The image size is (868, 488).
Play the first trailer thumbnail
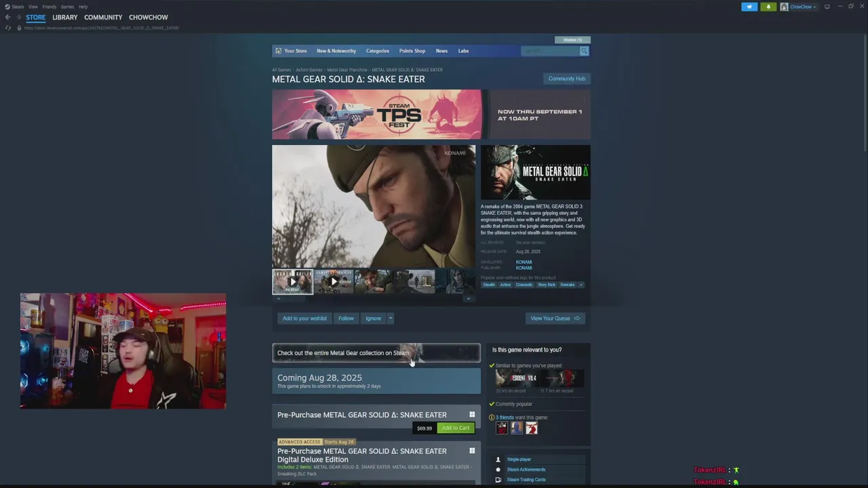coord(293,281)
